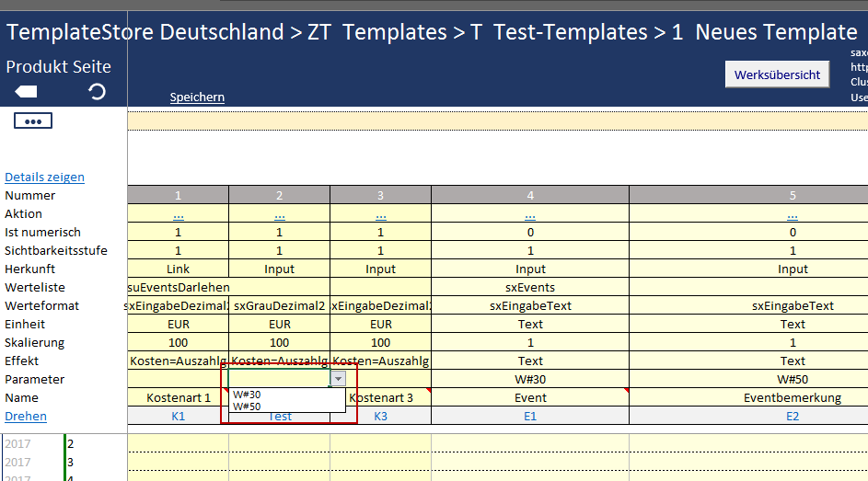Open the E1 link under Event
The width and height of the screenshot is (868, 481).
click(530, 417)
